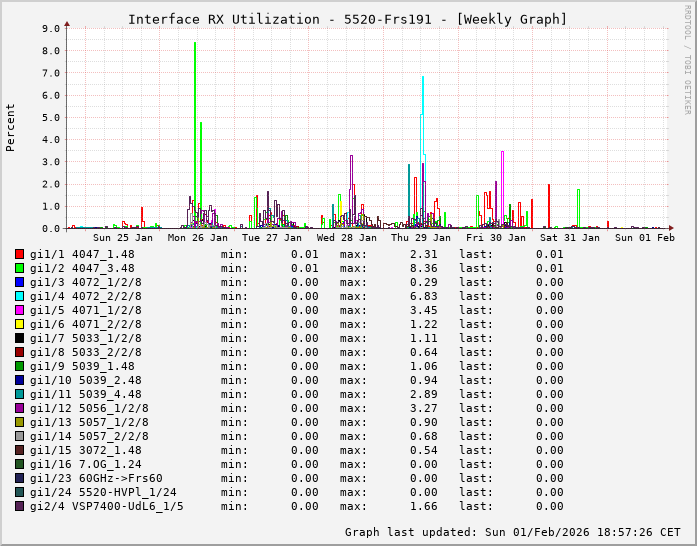The image size is (697, 546).
Task: Click the 9.0 y-axis tick label
Action: 52,29
